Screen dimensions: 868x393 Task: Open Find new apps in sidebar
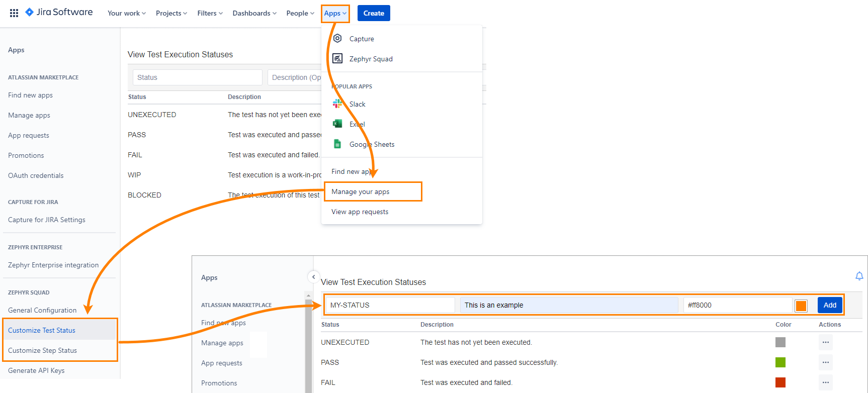pos(30,95)
